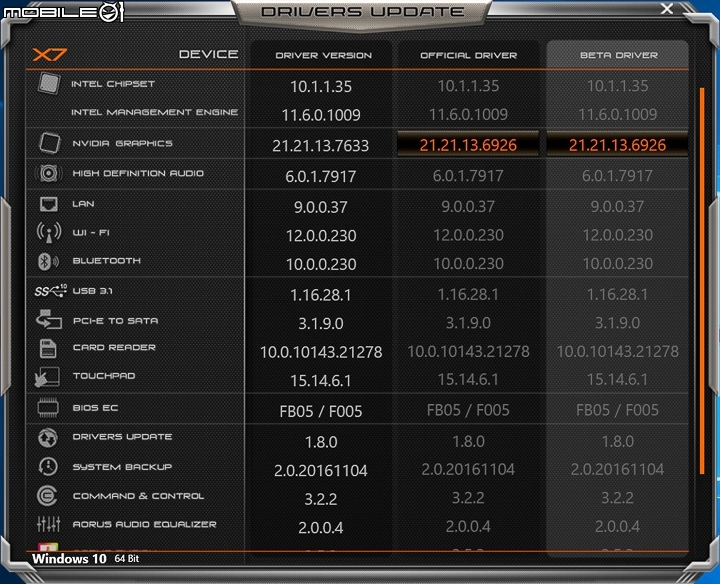
Task: Click the Wi-Fi antenna icon
Action: point(49,232)
